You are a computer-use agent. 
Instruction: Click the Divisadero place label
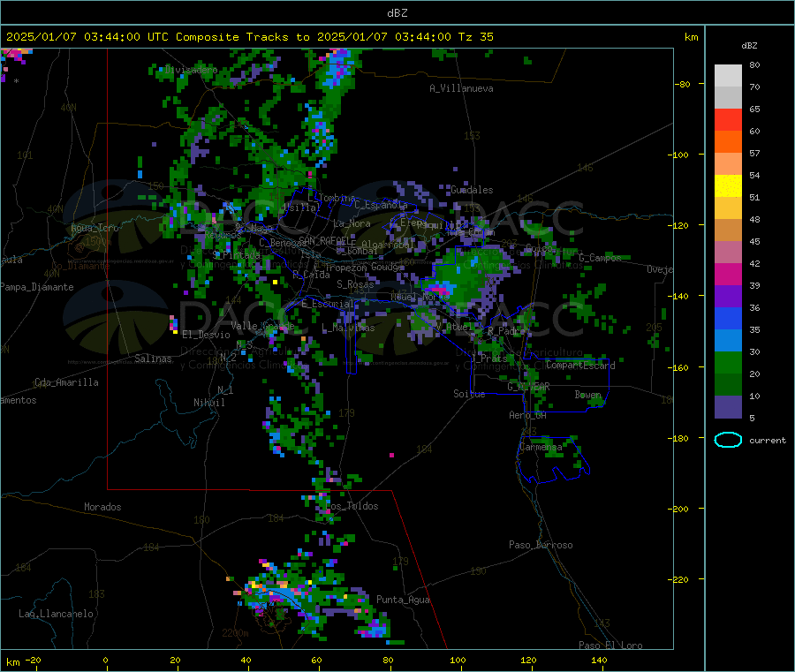tap(191, 70)
